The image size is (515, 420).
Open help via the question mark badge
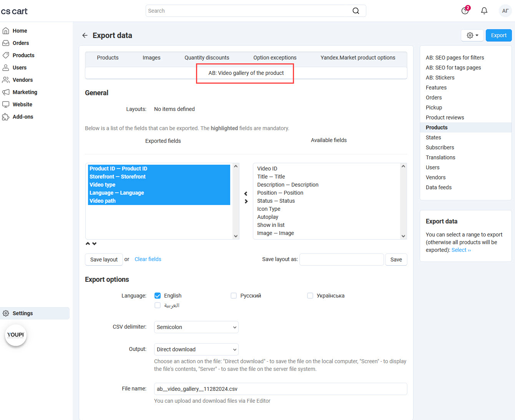[x=465, y=11]
